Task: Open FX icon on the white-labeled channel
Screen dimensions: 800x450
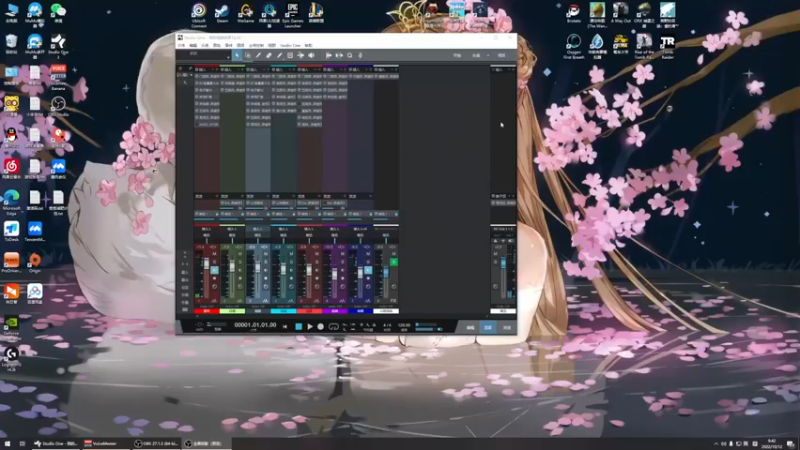Action: click(x=393, y=301)
